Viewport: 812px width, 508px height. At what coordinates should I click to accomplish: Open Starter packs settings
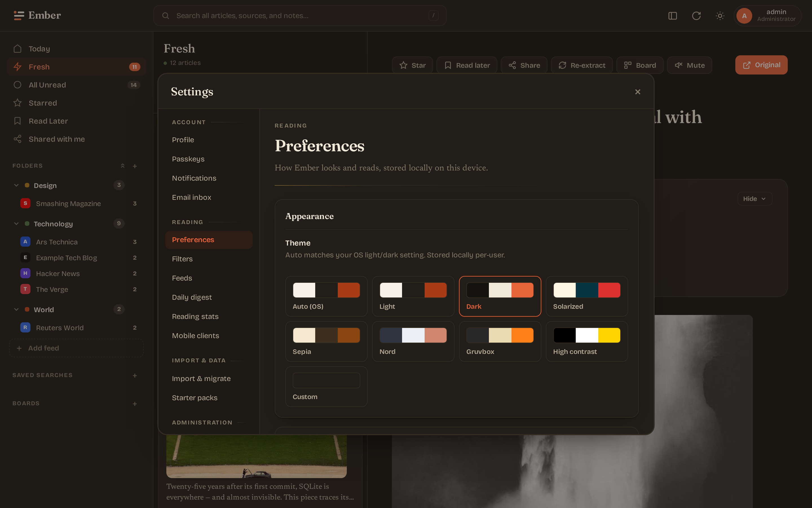coord(209,397)
